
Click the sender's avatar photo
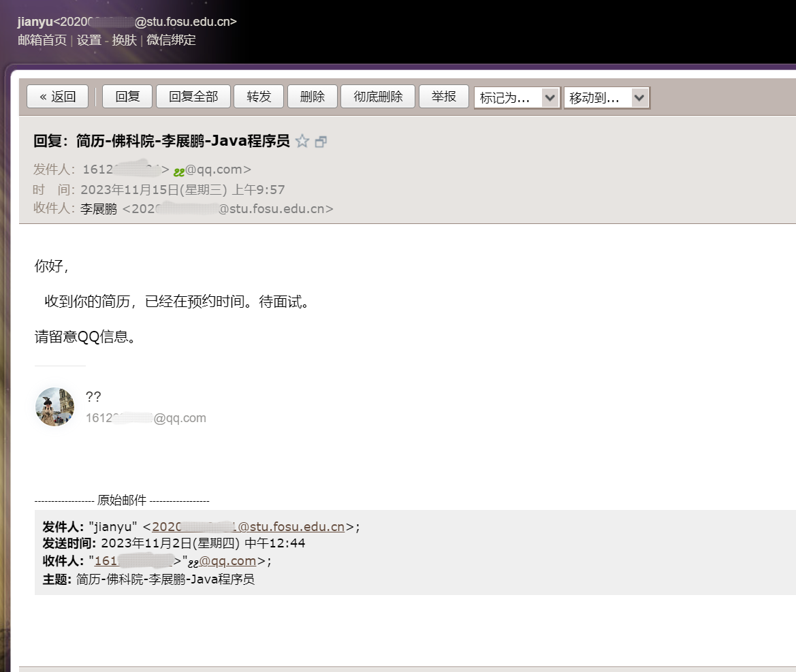coord(54,407)
